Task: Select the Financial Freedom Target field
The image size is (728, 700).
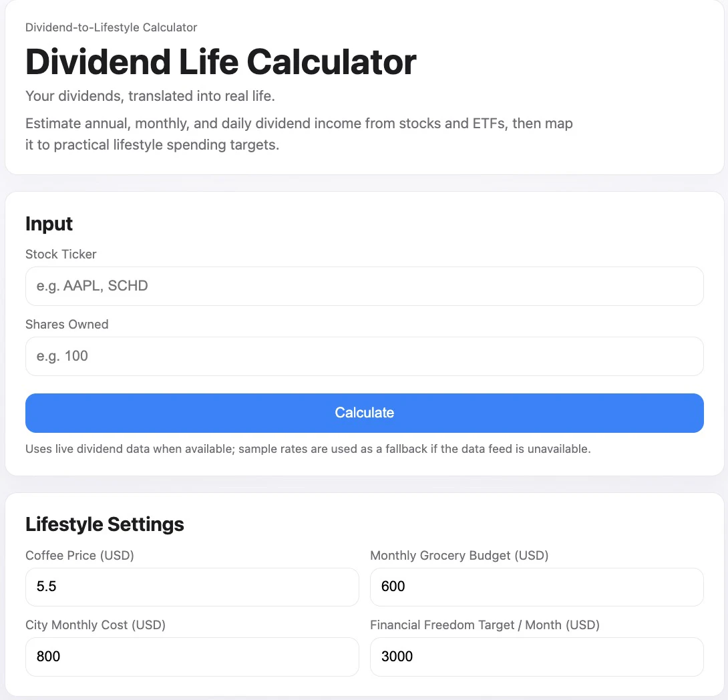Action: (x=536, y=657)
